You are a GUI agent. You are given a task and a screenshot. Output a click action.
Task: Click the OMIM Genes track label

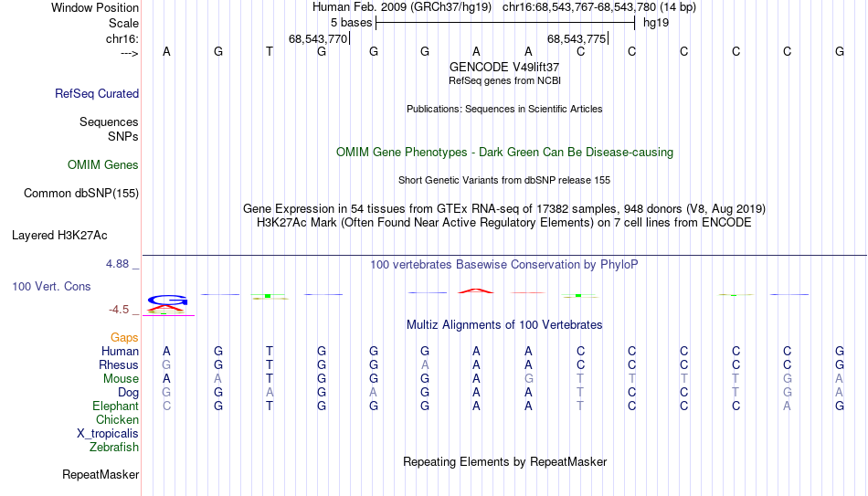[103, 165]
